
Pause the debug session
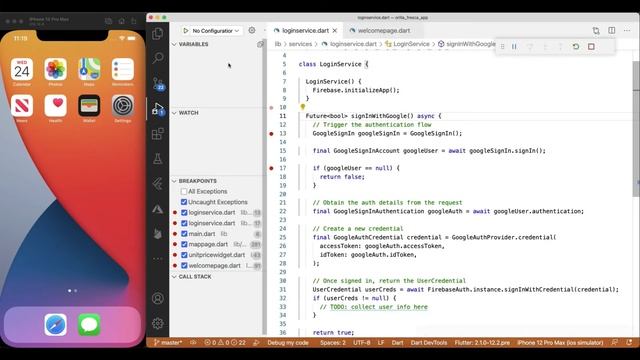(514, 47)
